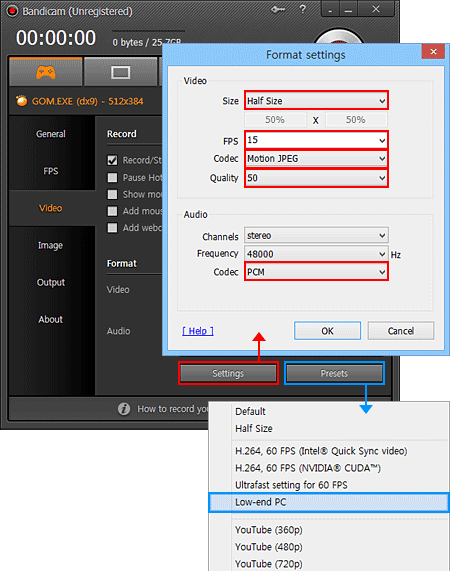Click the FPS field showing 15

click(x=316, y=140)
